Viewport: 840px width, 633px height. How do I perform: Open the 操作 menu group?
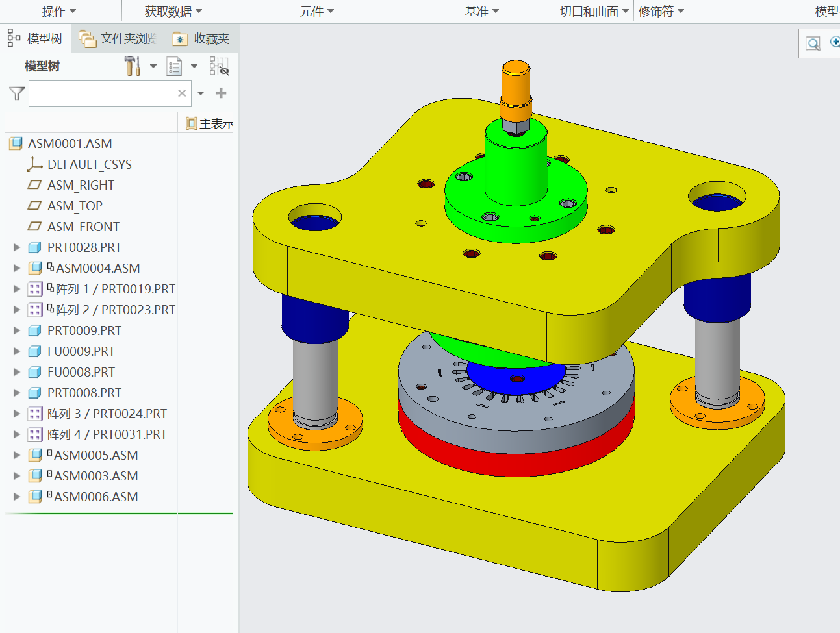pyautogui.click(x=59, y=11)
